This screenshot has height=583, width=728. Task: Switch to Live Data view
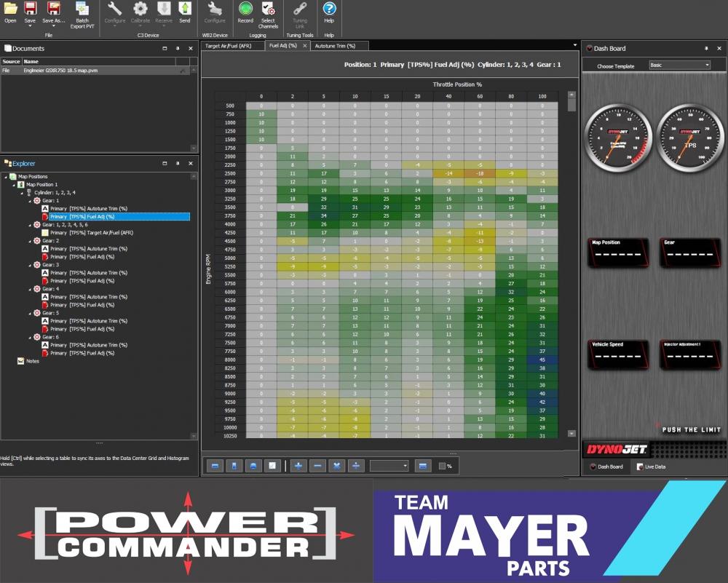[x=654, y=467]
